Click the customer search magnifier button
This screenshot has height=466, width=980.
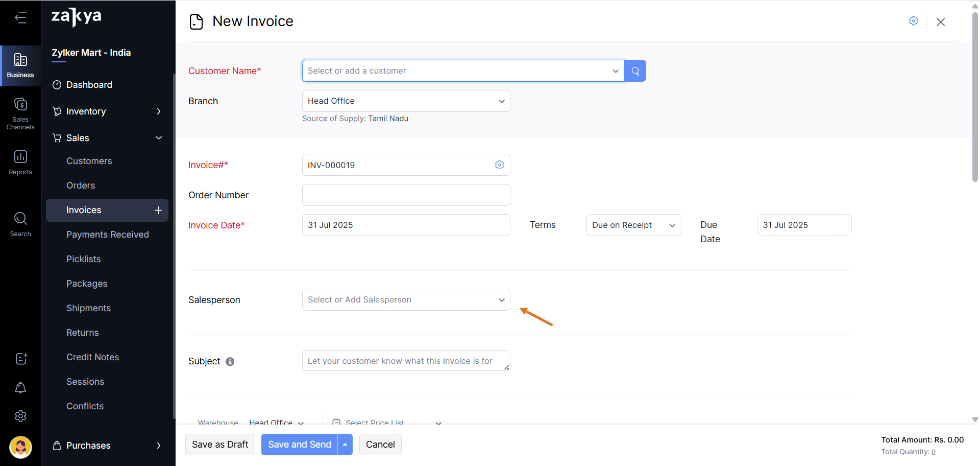click(635, 71)
